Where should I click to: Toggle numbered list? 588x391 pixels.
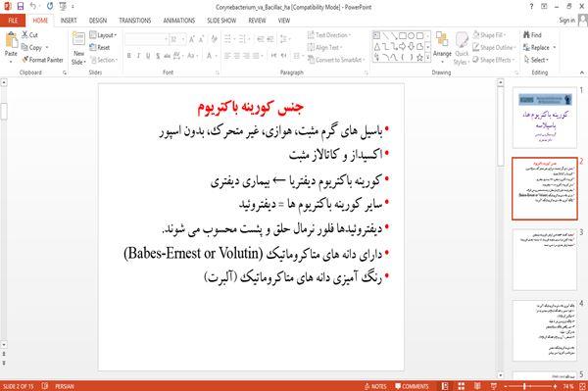coord(243,39)
